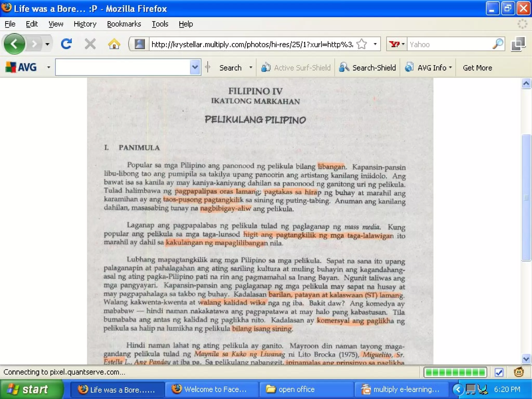Open the Bookmarks menu
Screen dimensions: 532x399
pyautogui.click(x=124, y=24)
